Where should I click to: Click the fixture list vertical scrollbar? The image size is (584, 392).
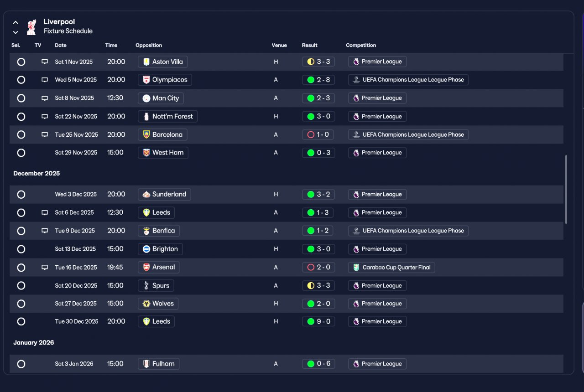pos(566,189)
